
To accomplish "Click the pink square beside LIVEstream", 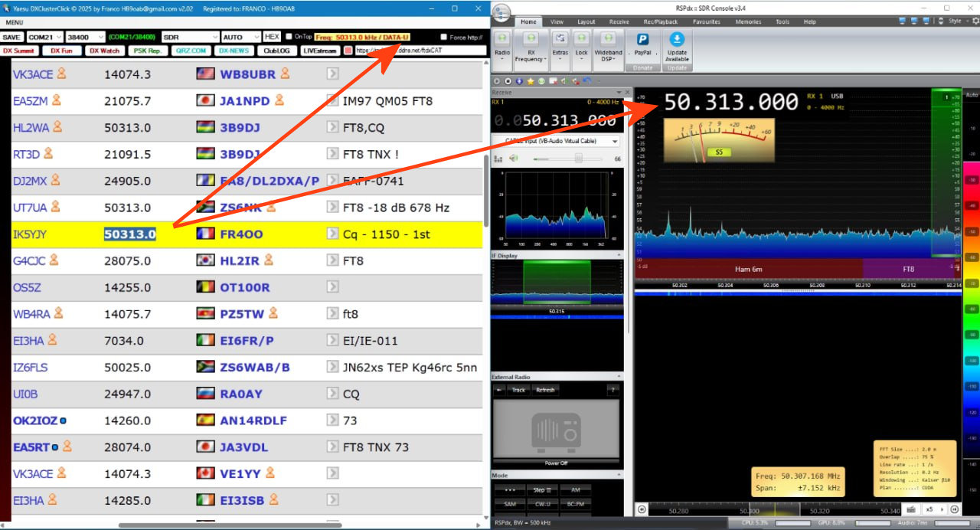I will [x=348, y=51].
